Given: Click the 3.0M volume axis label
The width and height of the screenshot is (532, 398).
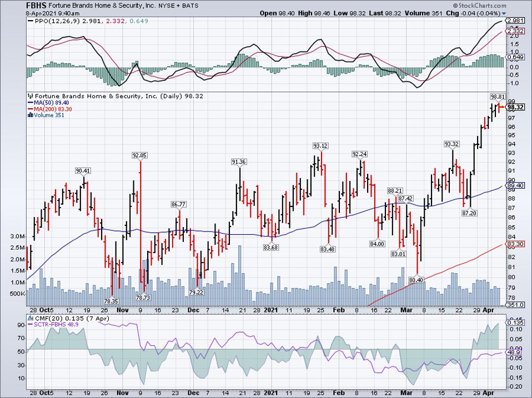Looking at the screenshot, I should 18,236.
